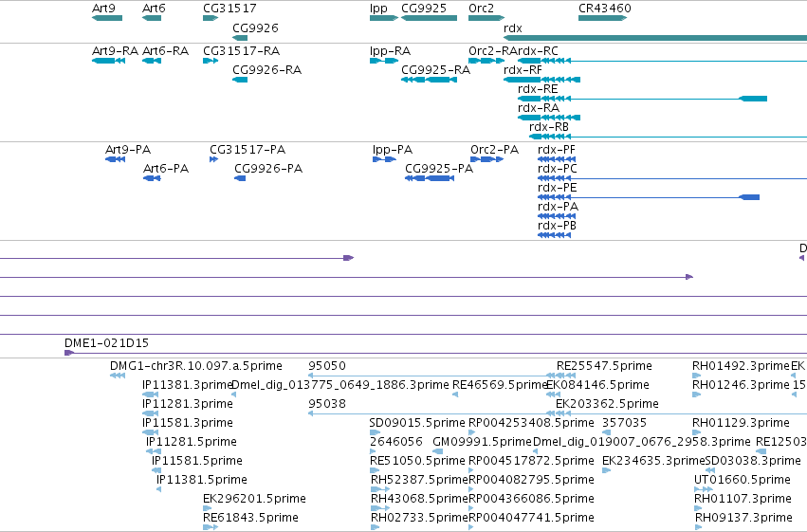Screen dimensions: 807x532
Task: Click the rdx-RA transcript label
Action: click(539, 108)
